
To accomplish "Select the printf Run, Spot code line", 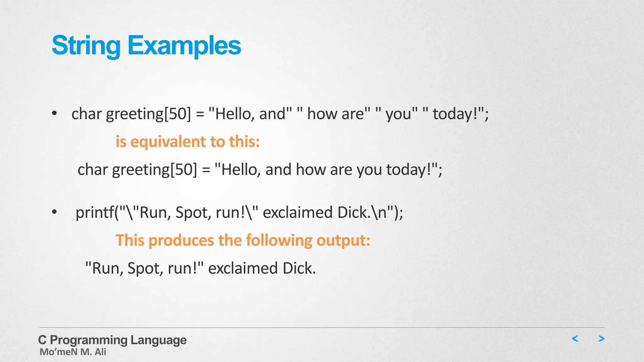I will [x=239, y=213].
